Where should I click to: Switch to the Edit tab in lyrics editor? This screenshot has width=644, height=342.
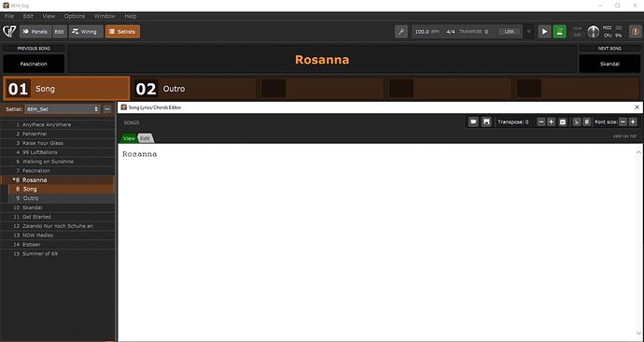coord(145,138)
